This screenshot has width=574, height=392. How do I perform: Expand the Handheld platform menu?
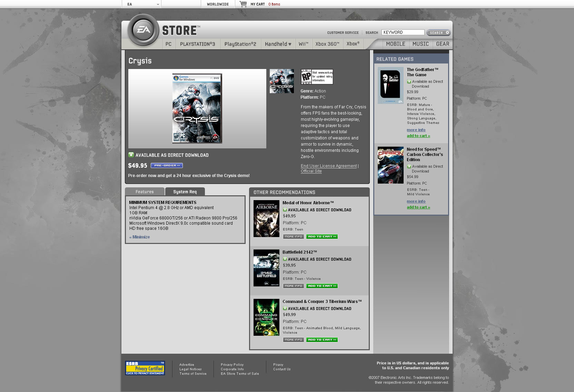[278, 44]
